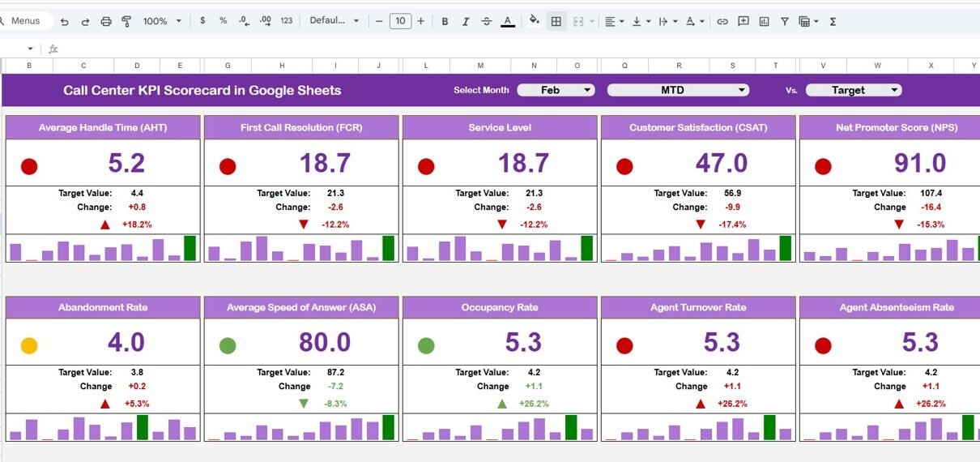Open the Zoom 100% menu
Screen dimensions: 980x462
162,21
